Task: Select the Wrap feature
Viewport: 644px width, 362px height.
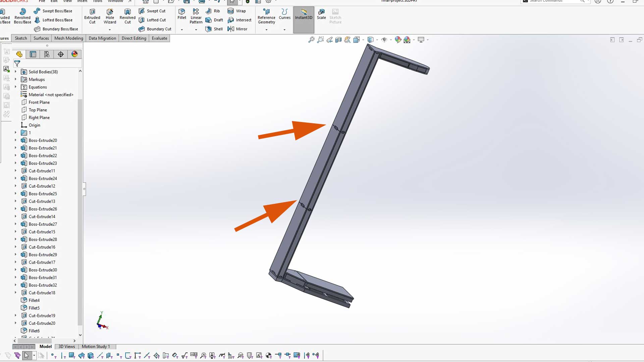Action: [237, 11]
